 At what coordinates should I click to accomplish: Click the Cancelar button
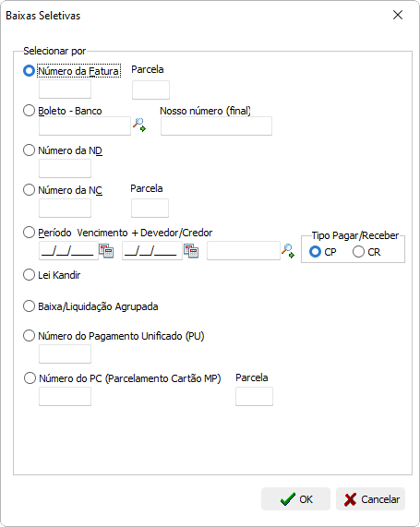point(370,499)
